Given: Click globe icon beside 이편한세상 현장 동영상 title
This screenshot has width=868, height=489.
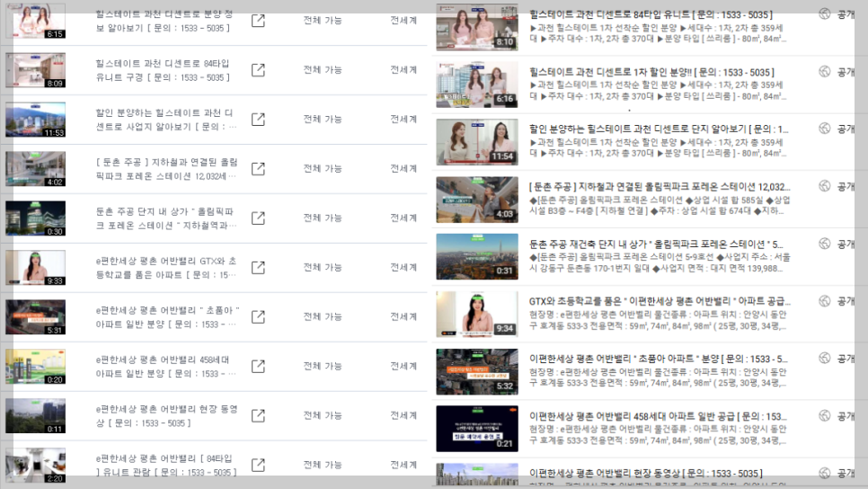Looking at the screenshot, I should [x=825, y=473].
